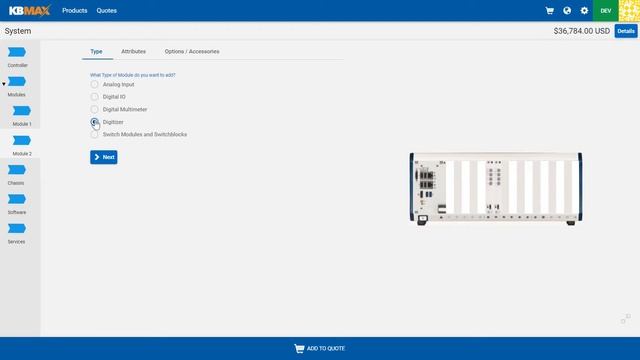Image resolution: width=640 pixels, height=360 pixels.
Task: Select the Chassis step icon
Action: 17,170
